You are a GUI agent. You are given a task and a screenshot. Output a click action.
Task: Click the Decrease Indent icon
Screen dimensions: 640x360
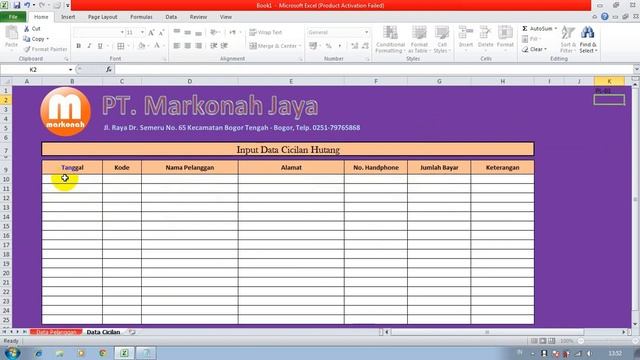click(x=213, y=46)
